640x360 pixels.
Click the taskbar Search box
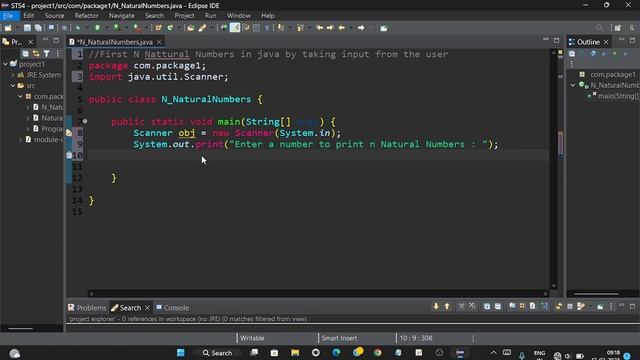[x=218, y=353]
